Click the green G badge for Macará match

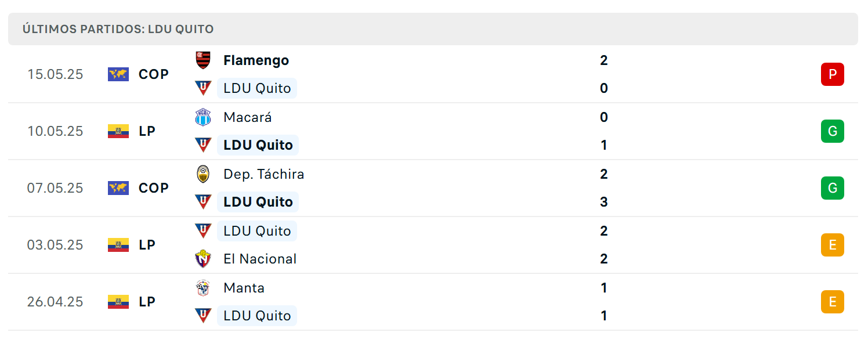coord(833,131)
